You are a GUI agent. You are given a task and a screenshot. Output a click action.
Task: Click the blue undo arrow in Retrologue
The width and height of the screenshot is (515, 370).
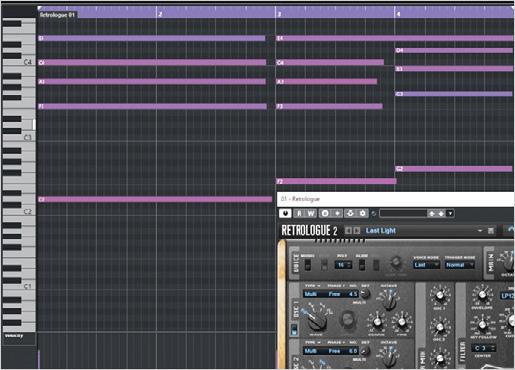(511, 229)
